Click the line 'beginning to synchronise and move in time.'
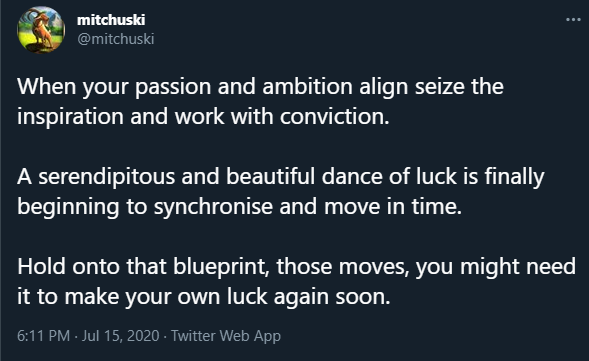The height and width of the screenshot is (361, 589). [x=239, y=207]
